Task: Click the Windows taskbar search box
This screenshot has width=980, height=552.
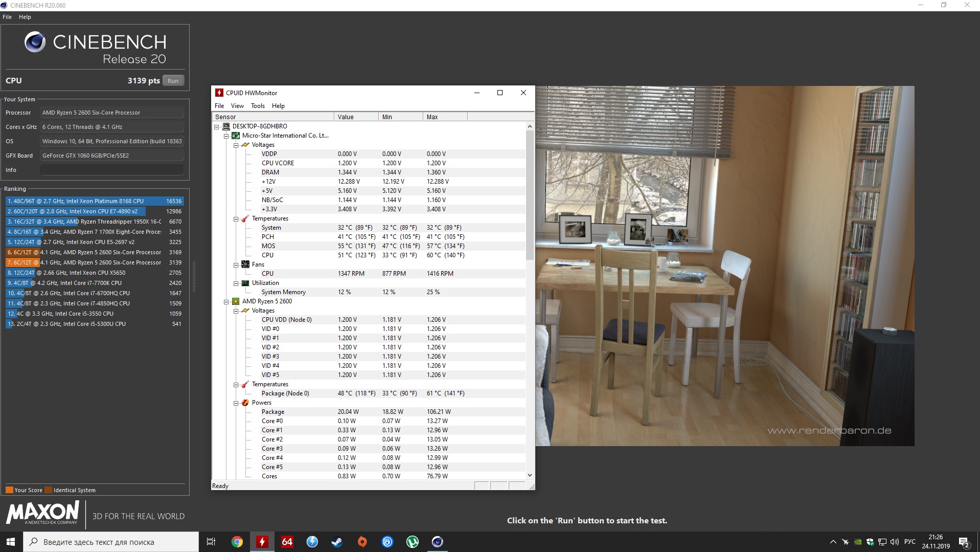Action: point(111,542)
